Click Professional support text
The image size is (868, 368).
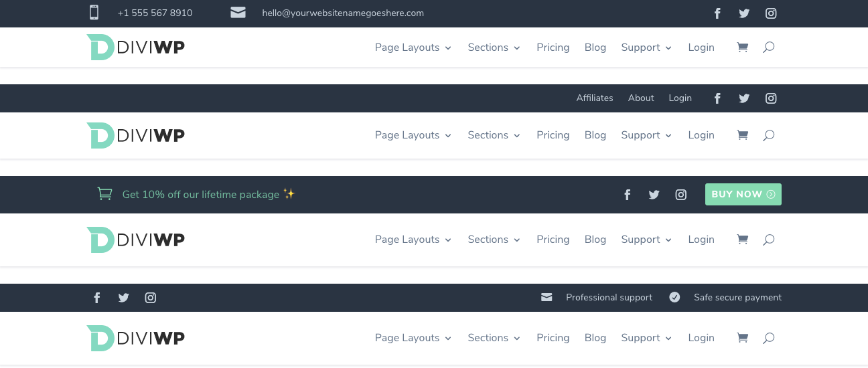(x=609, y=297)
